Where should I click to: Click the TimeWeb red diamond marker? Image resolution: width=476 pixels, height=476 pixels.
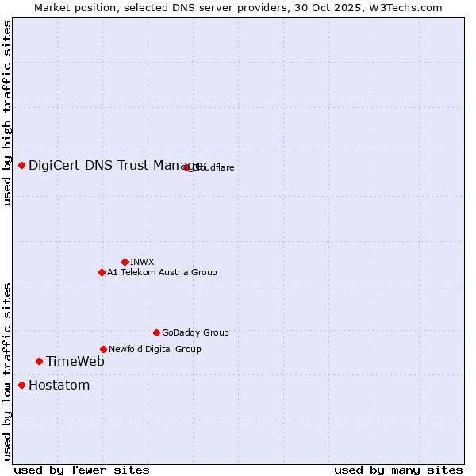click(x=39, y=361)
